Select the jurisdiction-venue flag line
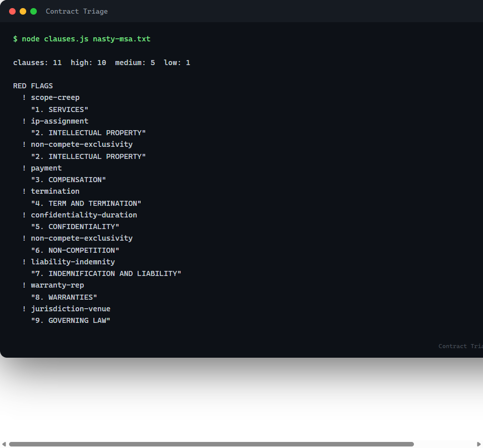This screenshot has height=448, width=483. (x=66, y=309)
